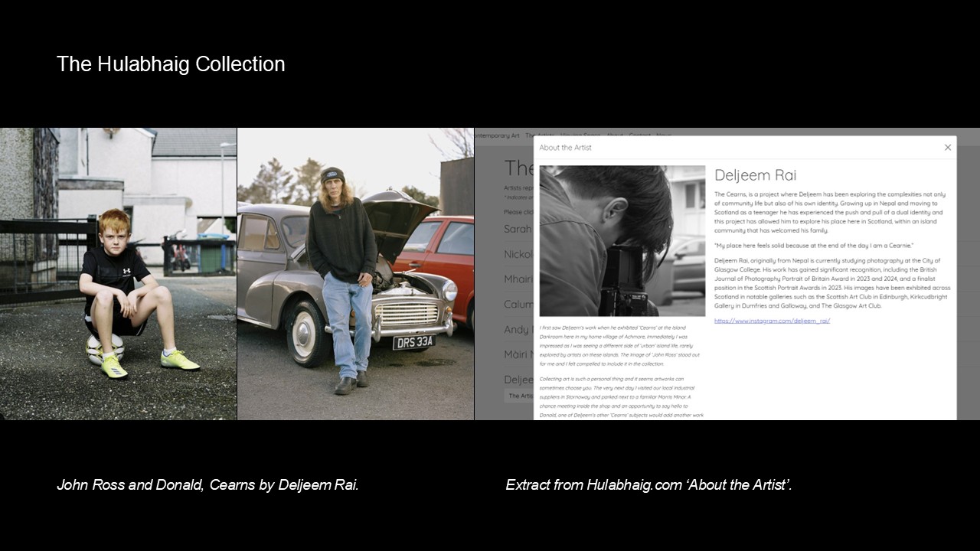Close the About the Artist dialog
This screenshot has height=551, width=980.
947,148
